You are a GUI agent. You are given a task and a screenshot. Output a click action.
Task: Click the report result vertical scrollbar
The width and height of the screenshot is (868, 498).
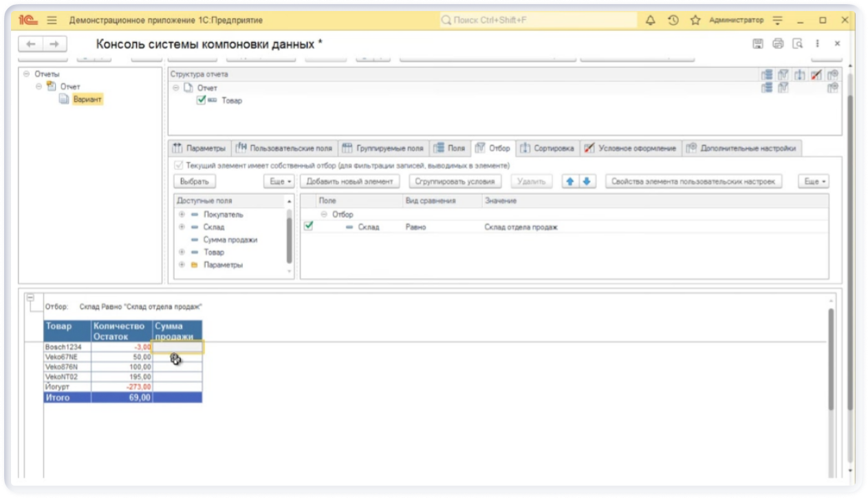[830, 358]
